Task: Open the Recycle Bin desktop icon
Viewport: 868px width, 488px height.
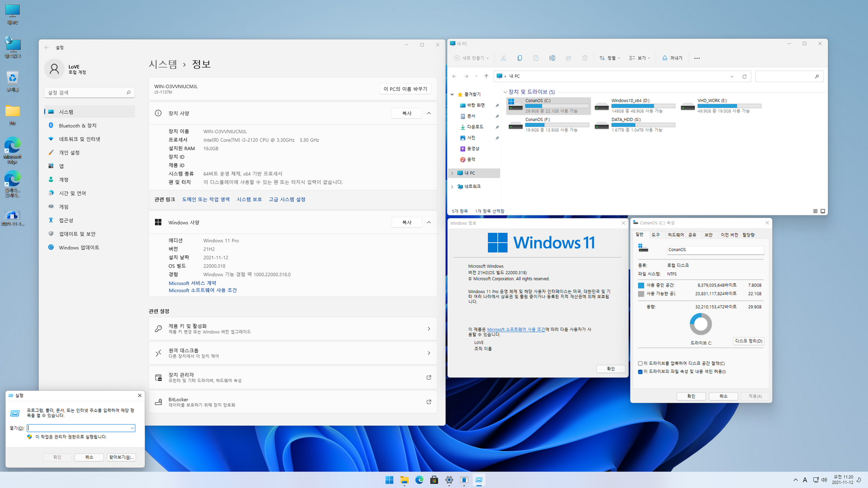Action: [x=13, y=81]
